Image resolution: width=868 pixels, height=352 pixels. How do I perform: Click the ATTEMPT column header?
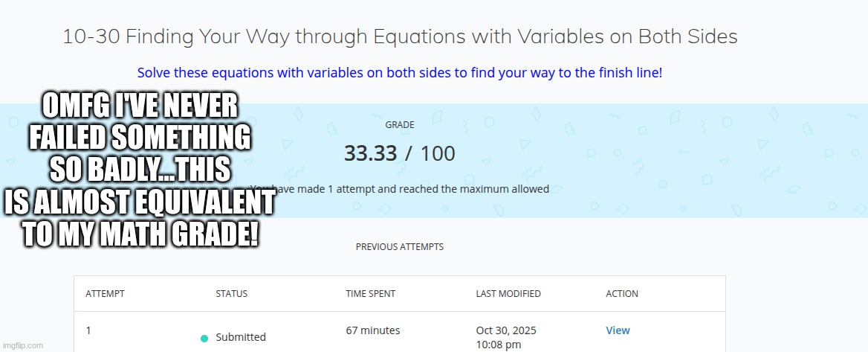click(105, 294)
